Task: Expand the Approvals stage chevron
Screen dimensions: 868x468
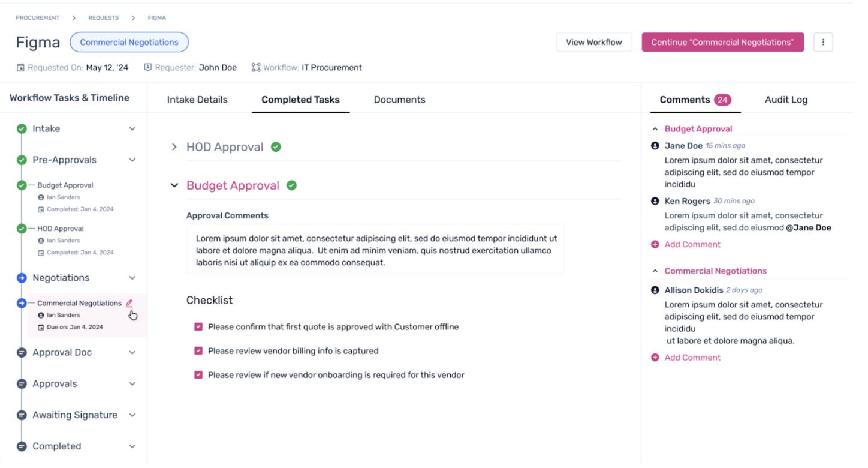Action: 132,384
